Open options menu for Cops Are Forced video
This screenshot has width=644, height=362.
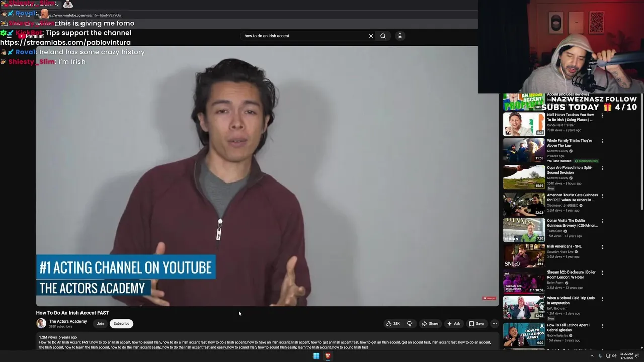[602, 168]
